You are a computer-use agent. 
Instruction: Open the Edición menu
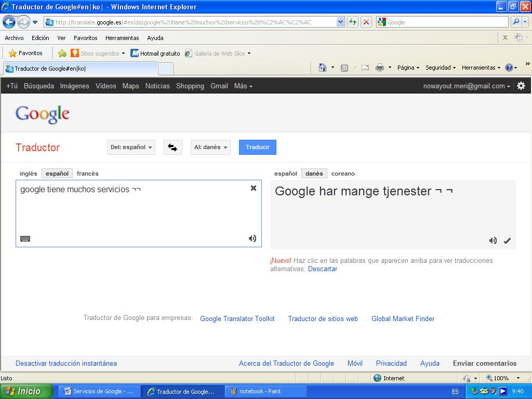41,38
